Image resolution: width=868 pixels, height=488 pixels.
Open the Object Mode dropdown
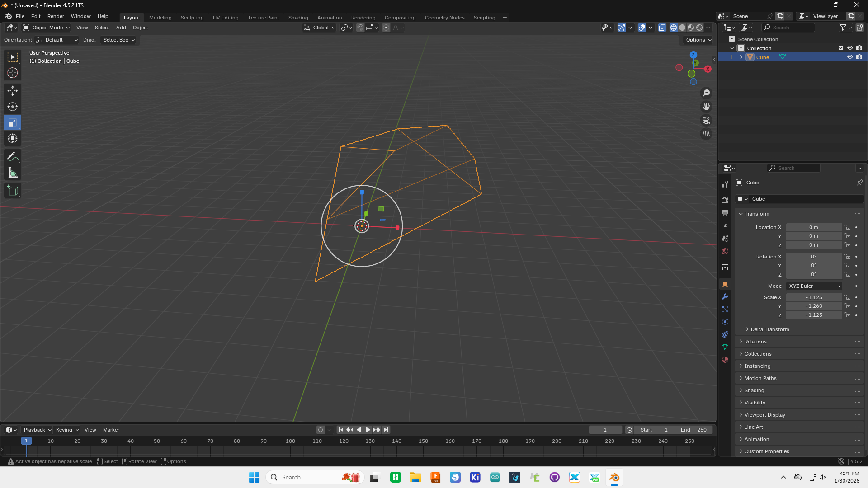pos(47,28)
